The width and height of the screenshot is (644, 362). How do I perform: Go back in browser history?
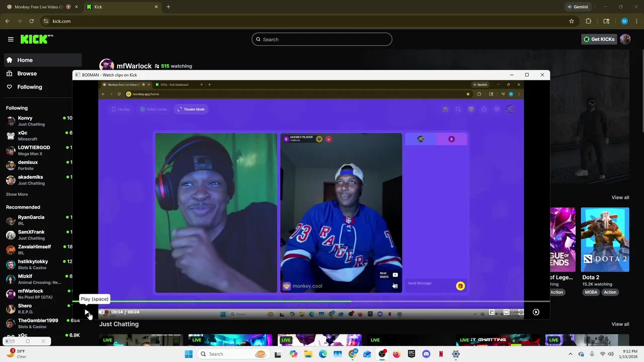(x=7, y=21)
